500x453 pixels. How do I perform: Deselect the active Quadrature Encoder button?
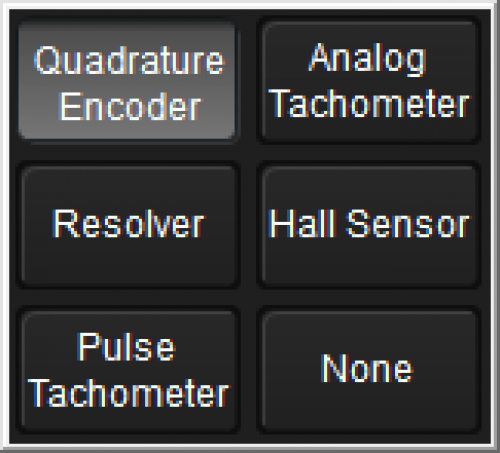pos(127,82)
